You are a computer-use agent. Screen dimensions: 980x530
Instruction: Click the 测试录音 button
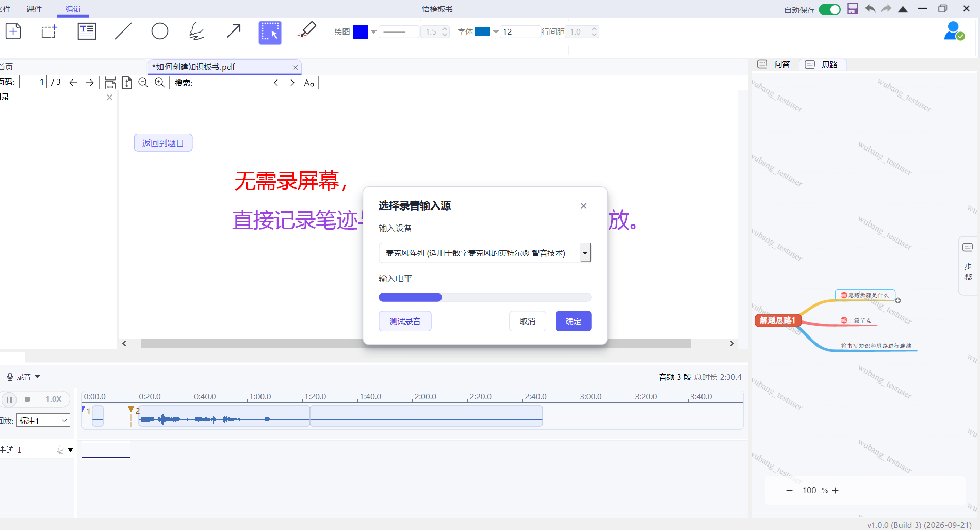point(405,321)
